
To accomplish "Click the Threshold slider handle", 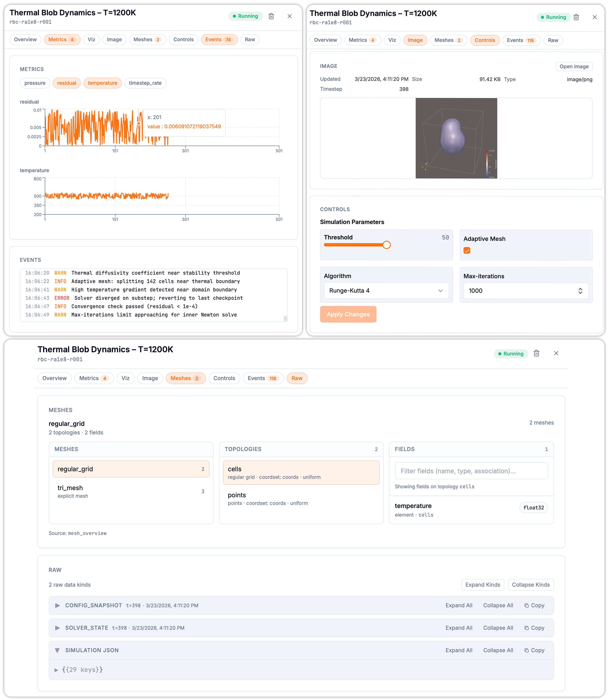I will pos(386,245).
